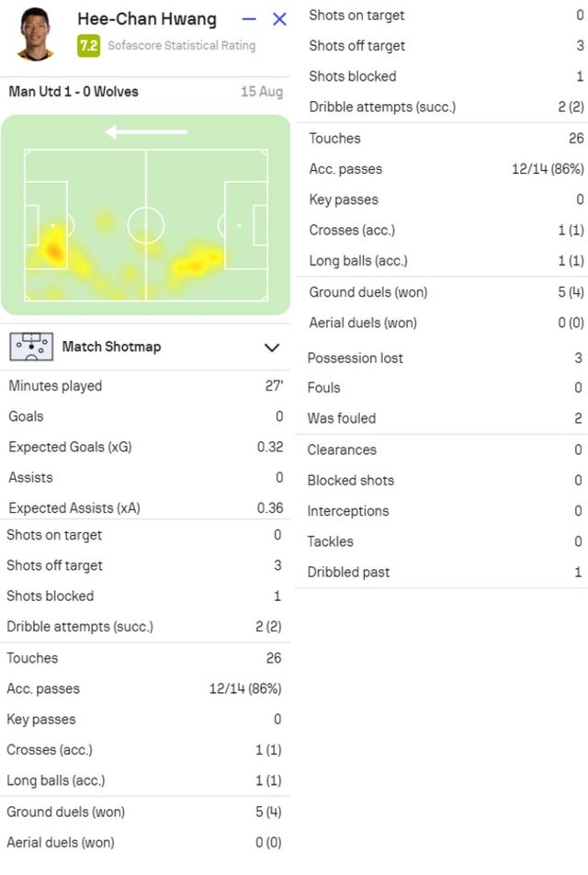This screenshot has width=588, height=875.
Task: Click the 15 Aug match date
Action: 262,92
